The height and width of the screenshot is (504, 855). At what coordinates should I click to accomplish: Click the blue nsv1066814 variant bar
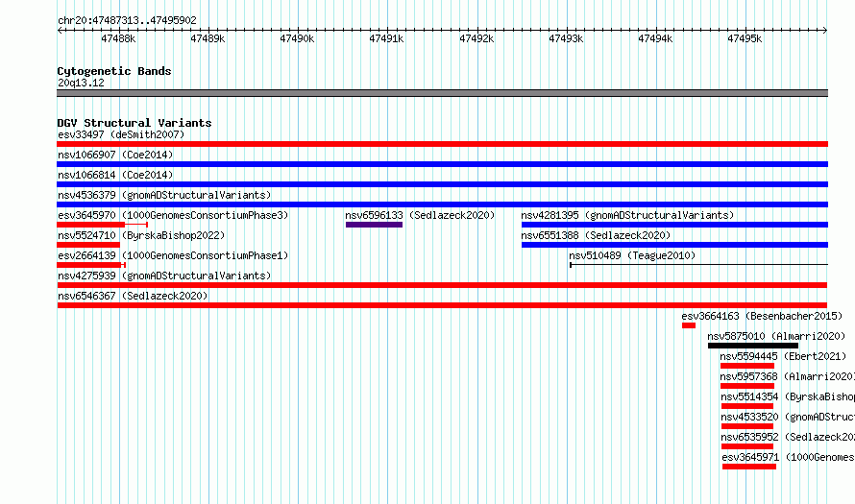(442, 184)
